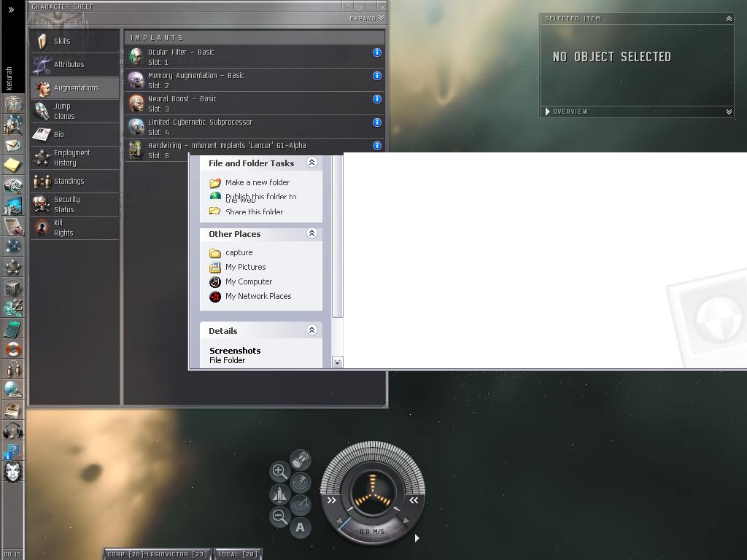The image size is (747, 560).
Task: Switch to the Local chat channel tab
Action: point(238,554)
